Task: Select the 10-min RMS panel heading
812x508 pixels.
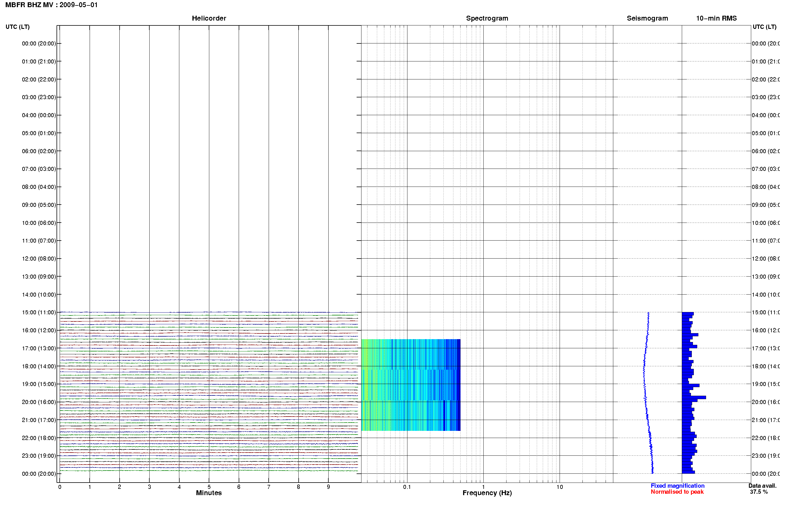Action: [x=716, y=18]
